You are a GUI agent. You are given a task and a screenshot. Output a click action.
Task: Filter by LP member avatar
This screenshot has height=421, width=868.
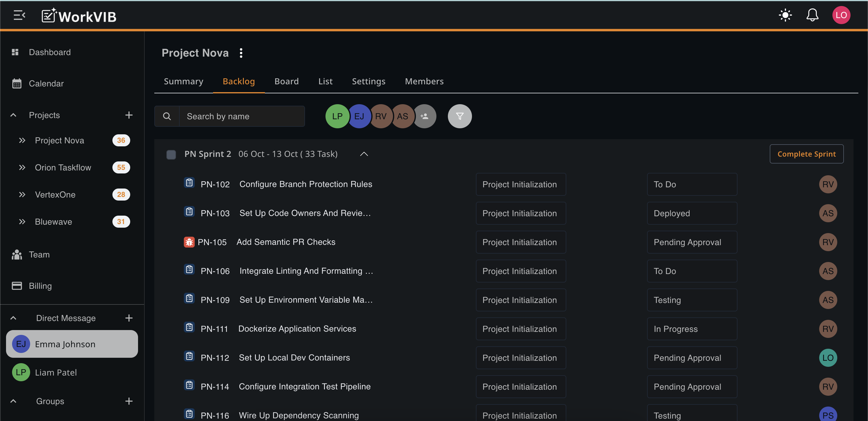(x=337, y=116)
